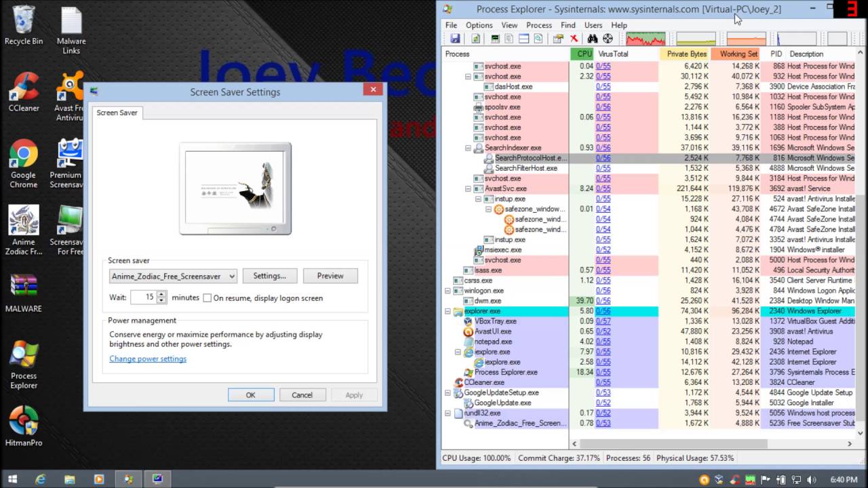
Task: Open Anime Zodiac Free desktop icon
Action: (24, 231)
